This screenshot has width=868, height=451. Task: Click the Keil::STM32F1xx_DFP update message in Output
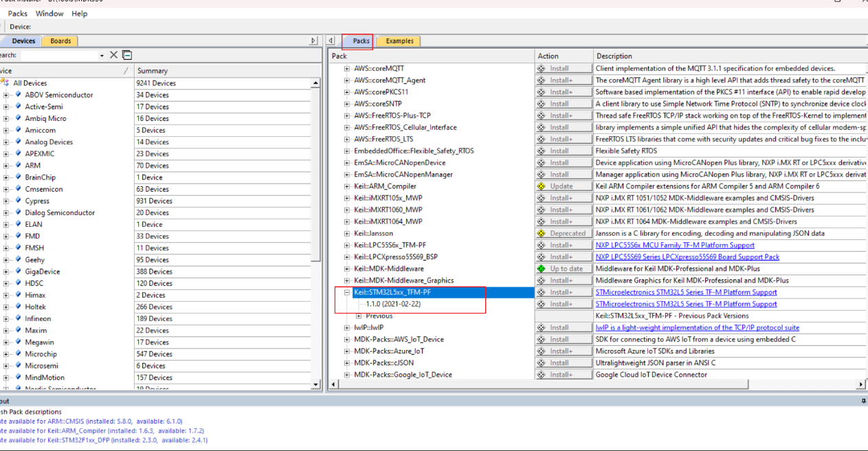104,440
